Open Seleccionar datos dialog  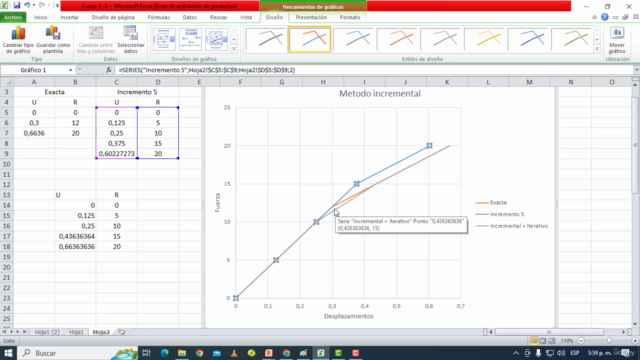point(131,40)
